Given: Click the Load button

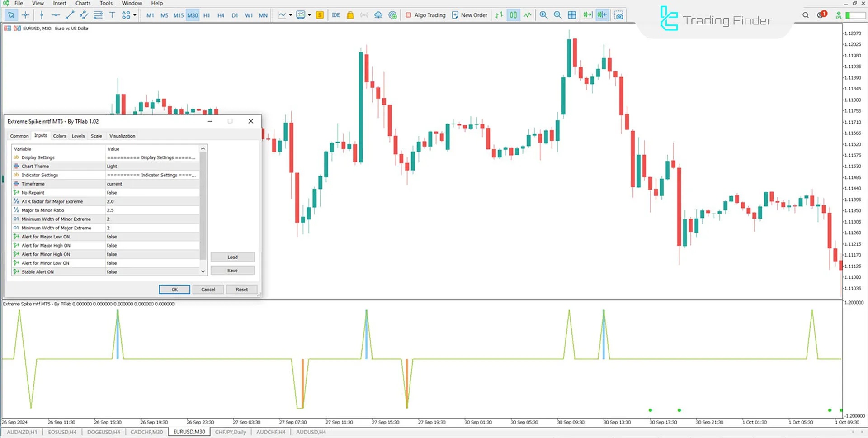Looking at the screenshot, I should pos(232,257).
